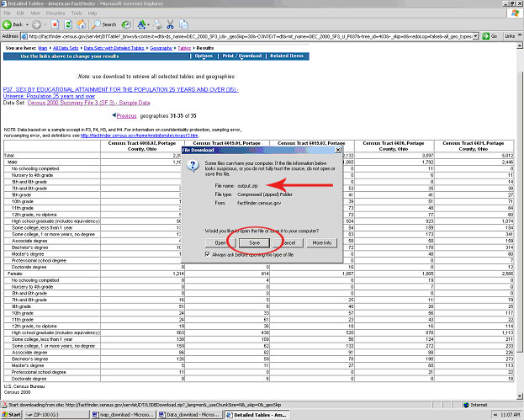The image size is (524, 420).
Task: Open the Related Items menu
Action: (287, 56)
